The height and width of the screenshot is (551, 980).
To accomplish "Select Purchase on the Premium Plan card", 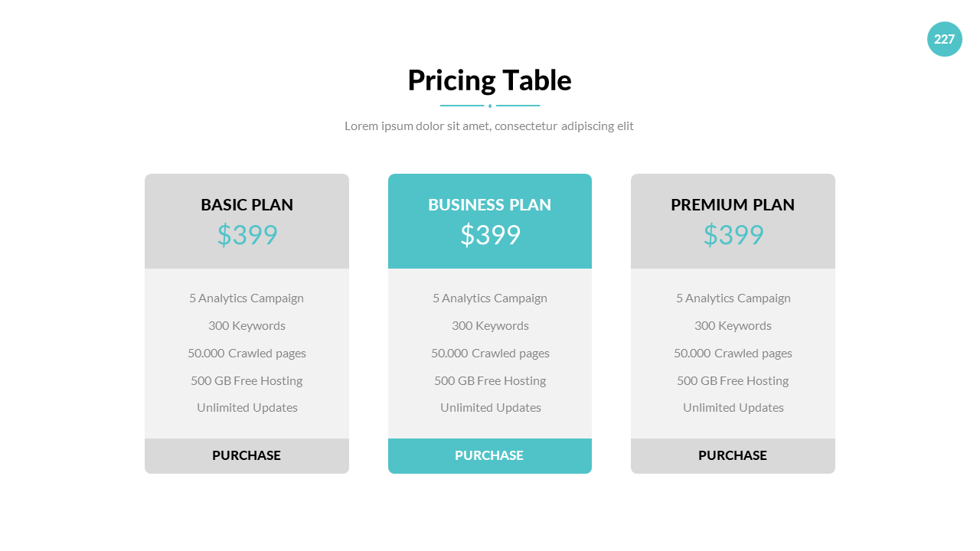I will click(x=733, y=455).
